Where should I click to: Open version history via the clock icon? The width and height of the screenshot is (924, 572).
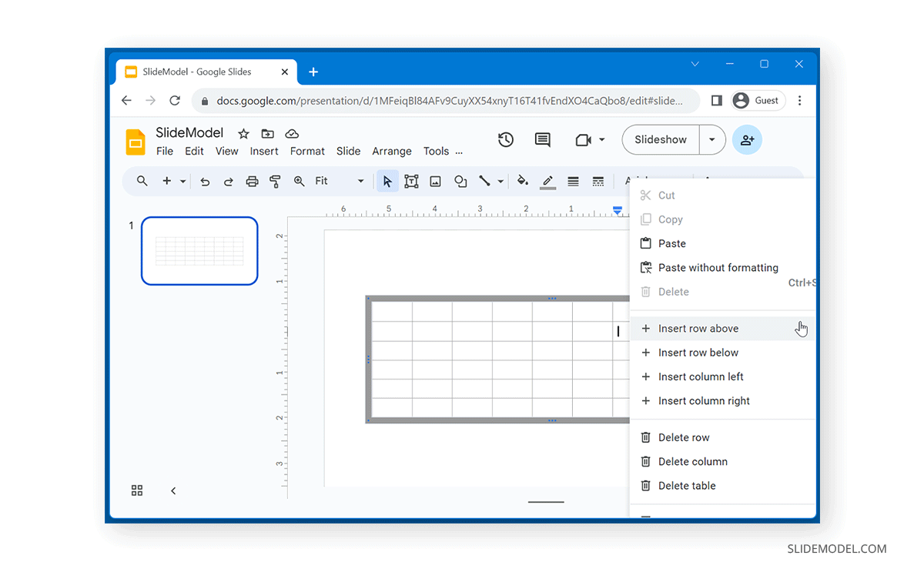click(505, 139)
